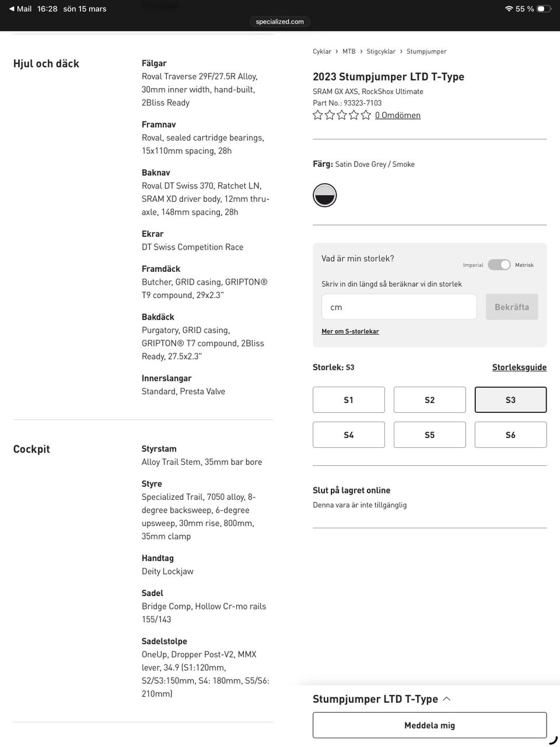Open the MTB breadcrumb link
The image size is (560, 747).
[x=349, y=51]
